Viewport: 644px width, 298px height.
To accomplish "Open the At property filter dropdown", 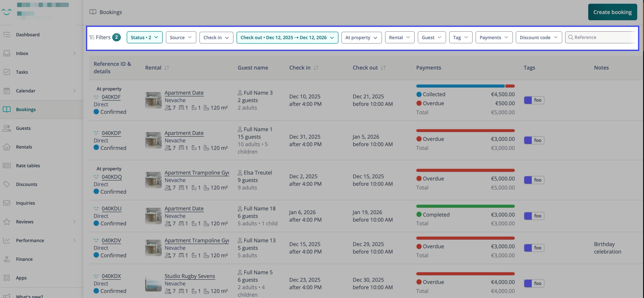I will click(361, 38).
